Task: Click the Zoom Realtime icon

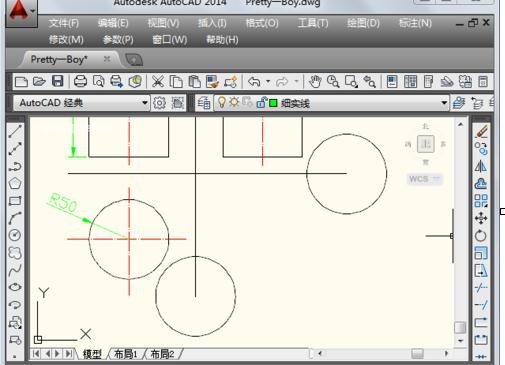Action: [333, 81]
